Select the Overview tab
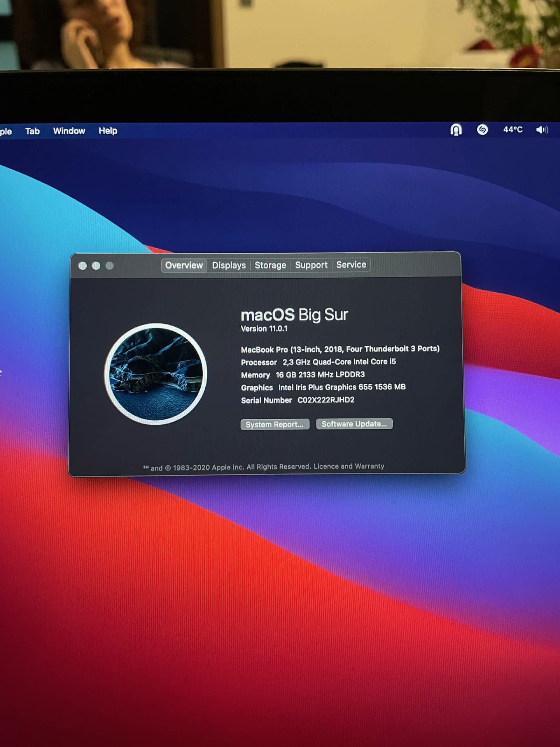The image size is (560, 747). click(184, 266)
